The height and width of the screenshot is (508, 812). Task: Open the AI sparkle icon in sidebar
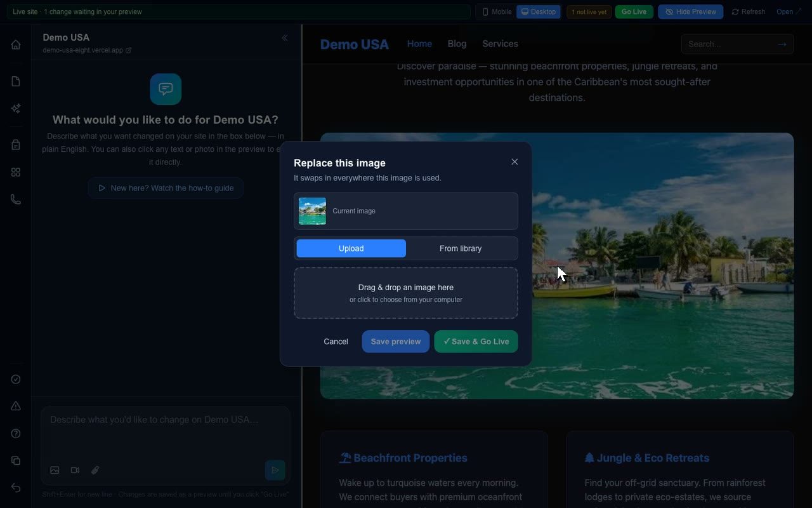[16, 109]
